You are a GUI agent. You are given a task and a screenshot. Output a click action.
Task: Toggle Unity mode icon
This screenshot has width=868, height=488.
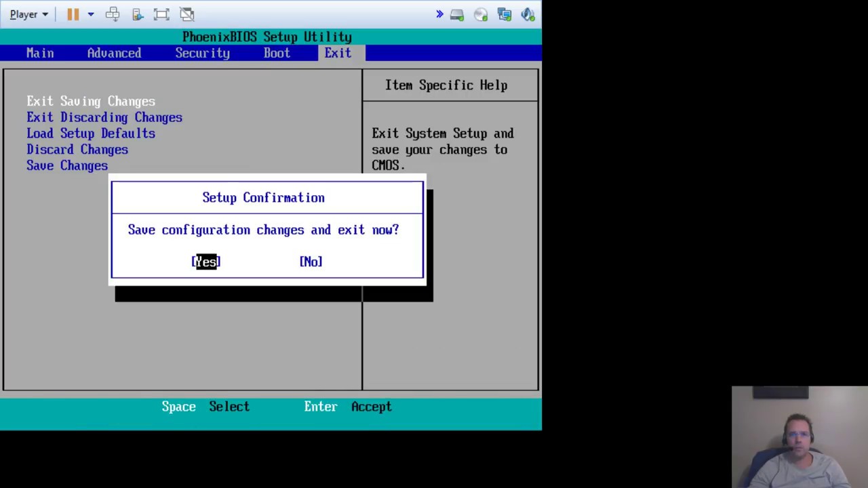coord(186,14)
